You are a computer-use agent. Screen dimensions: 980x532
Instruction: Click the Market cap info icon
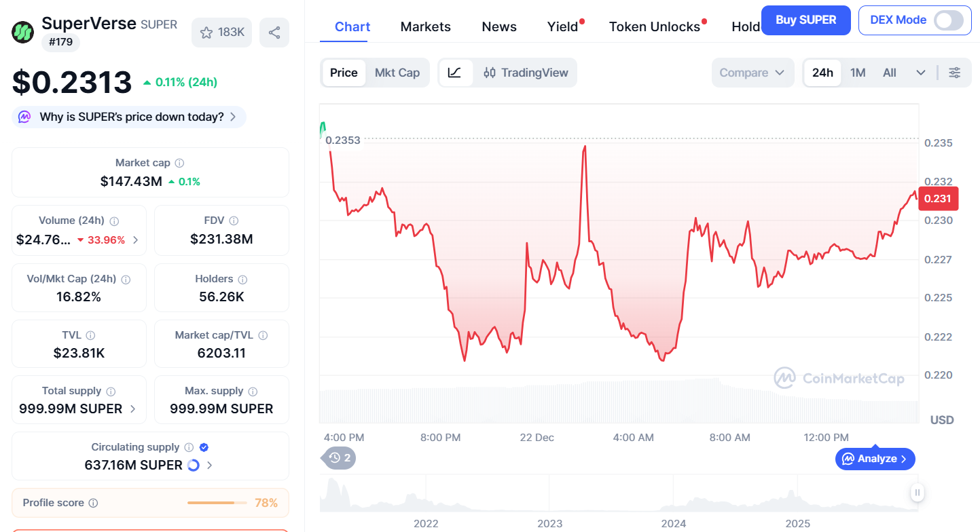[x=179, y=162]
